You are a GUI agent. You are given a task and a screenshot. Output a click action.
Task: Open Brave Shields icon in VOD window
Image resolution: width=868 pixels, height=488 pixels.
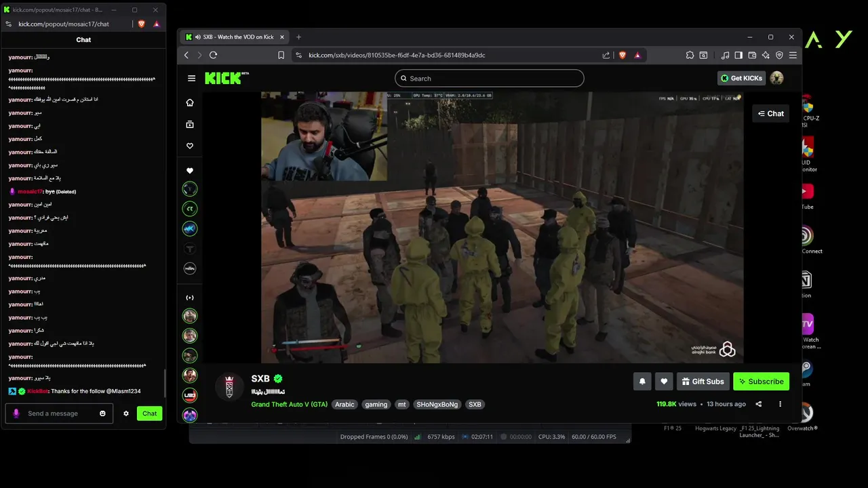(x=623, y=56)
